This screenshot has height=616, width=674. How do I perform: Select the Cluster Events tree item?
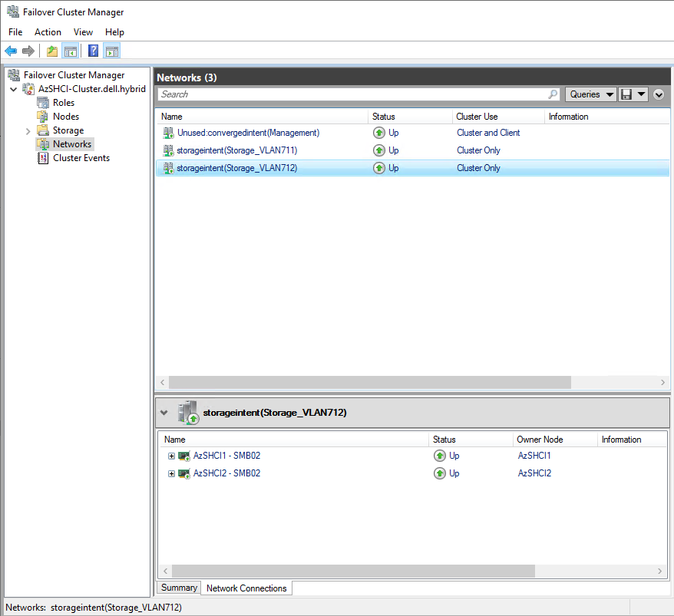(81, 158)
